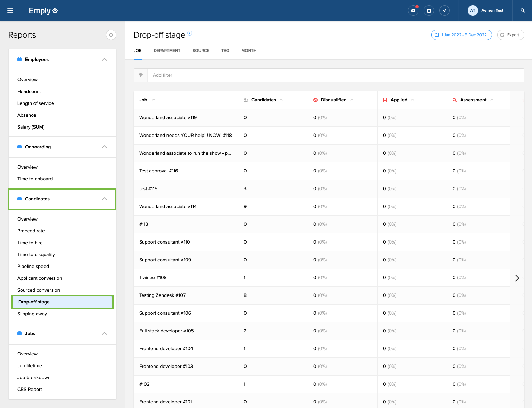Image resolution: width=532 pixels, height=408 pixels.
Task: Click the Export button
Action: 510,35
